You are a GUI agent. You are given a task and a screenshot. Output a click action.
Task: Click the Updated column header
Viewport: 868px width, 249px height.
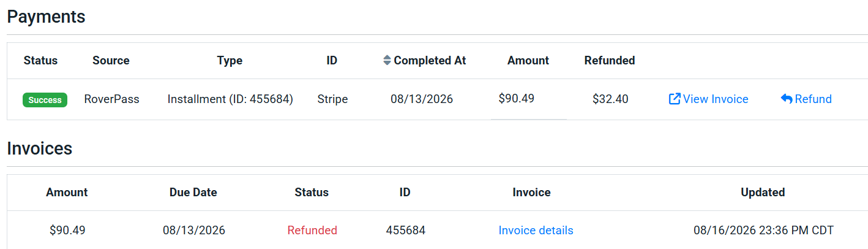click(x=763, y=192)
